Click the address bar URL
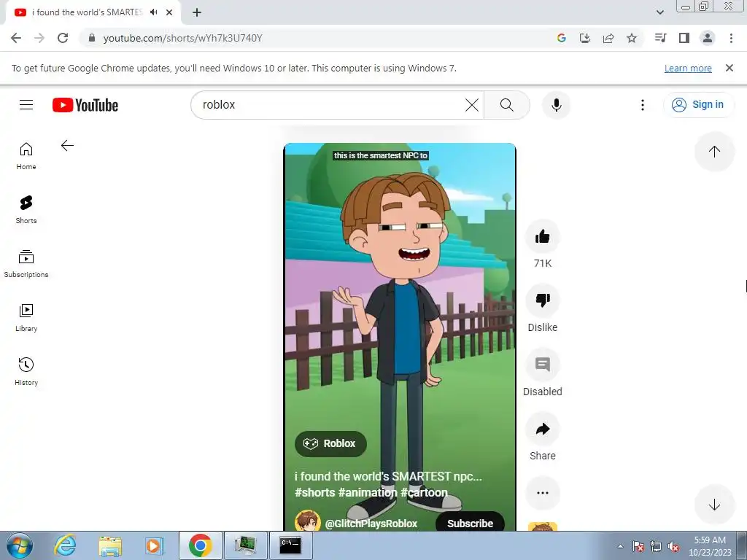Viewport: 747px width, 560px height. click(182, 38)
